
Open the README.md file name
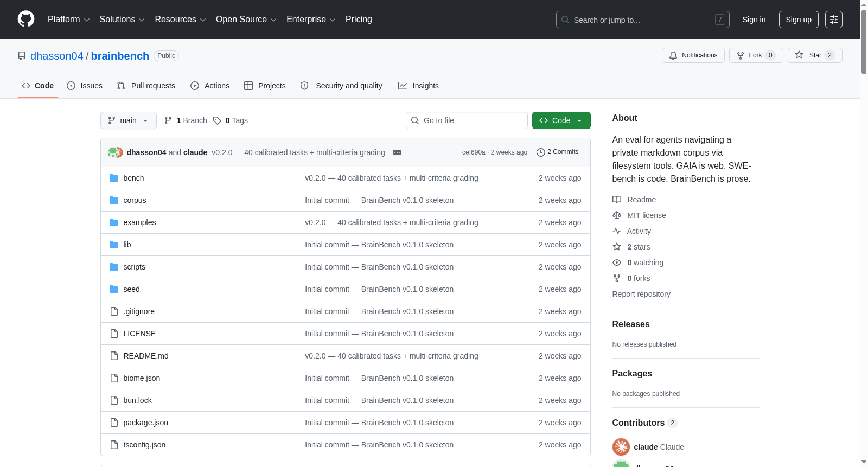pos(146,356)
